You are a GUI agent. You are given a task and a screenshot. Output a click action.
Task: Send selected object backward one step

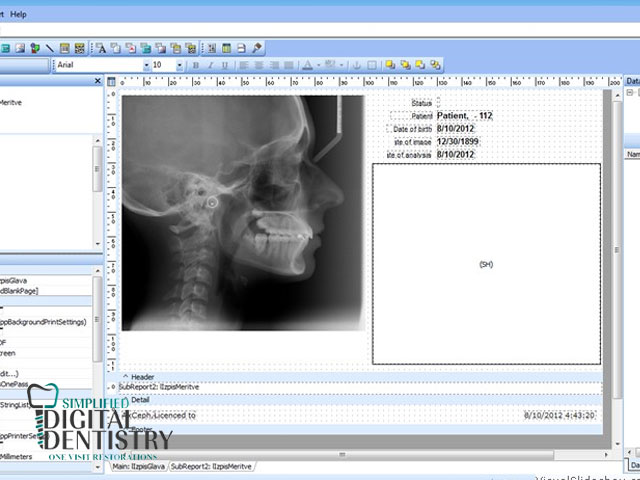pyautogui.click(x=435, y=65)
